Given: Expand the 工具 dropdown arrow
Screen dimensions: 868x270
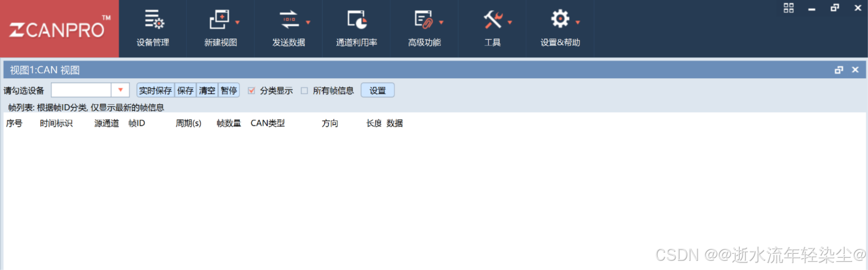Looking at the screenshot, I should [x=510, y=22].
